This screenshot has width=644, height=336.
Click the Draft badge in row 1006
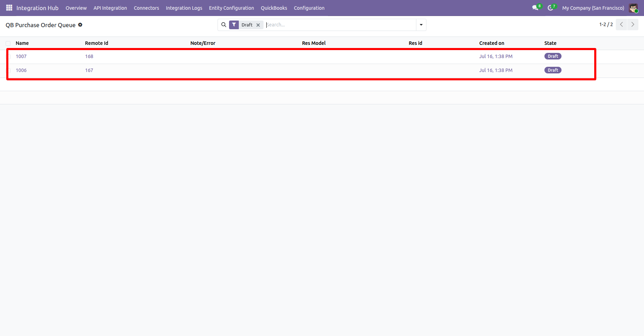[x=553, y=70]
